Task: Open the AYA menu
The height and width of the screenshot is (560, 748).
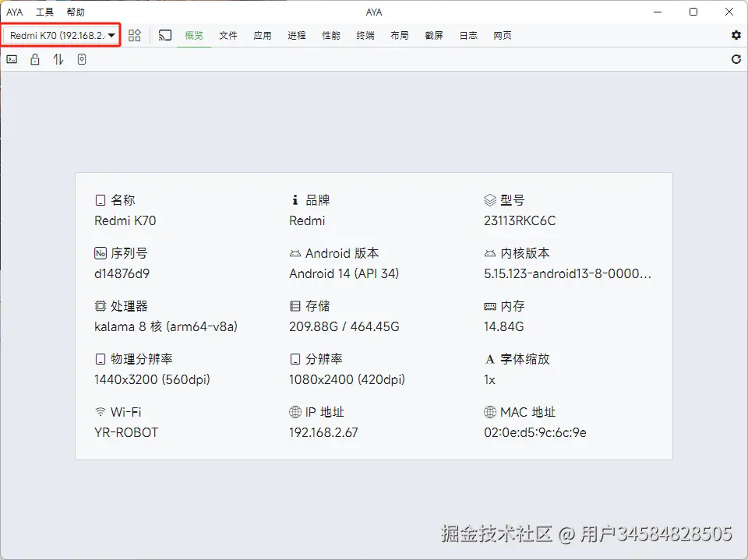Action: [x=15, y=12]
